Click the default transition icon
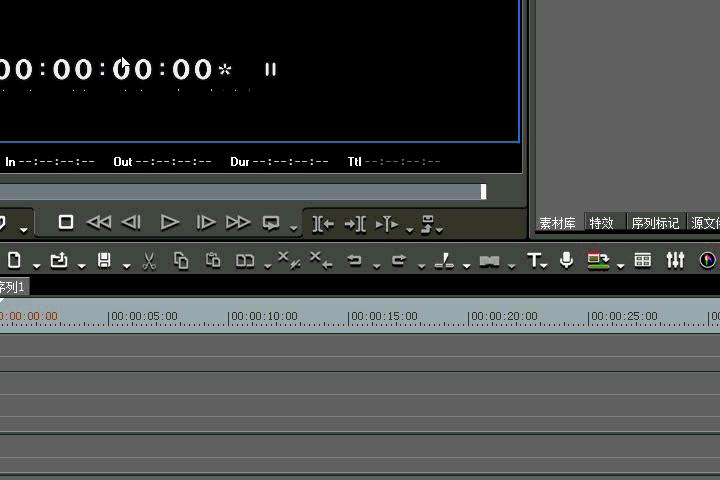This screenshot has height=480, width=720. pos(489,261)
